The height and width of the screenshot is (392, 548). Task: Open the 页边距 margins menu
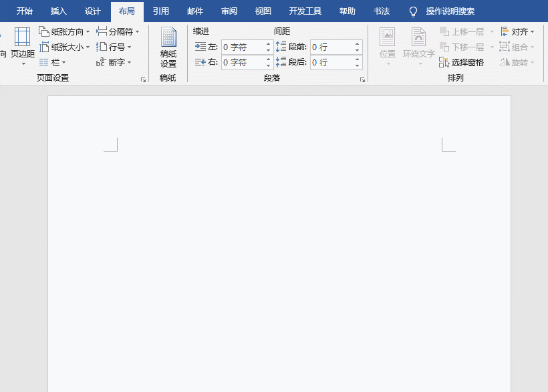[23, 47]
